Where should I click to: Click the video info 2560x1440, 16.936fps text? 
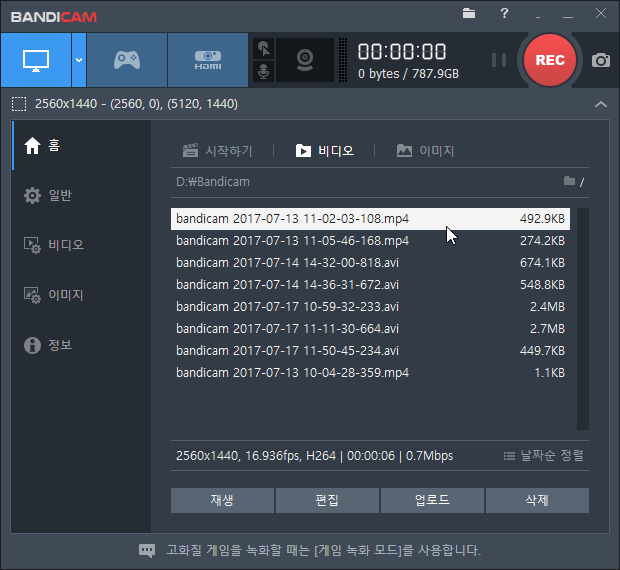[314, 456]
